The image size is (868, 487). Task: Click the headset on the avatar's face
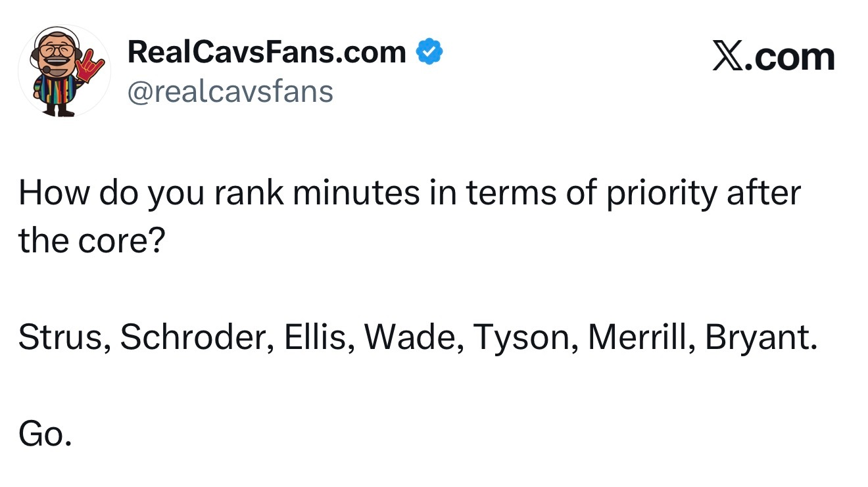pyautogui.click(x=45, y=66)
